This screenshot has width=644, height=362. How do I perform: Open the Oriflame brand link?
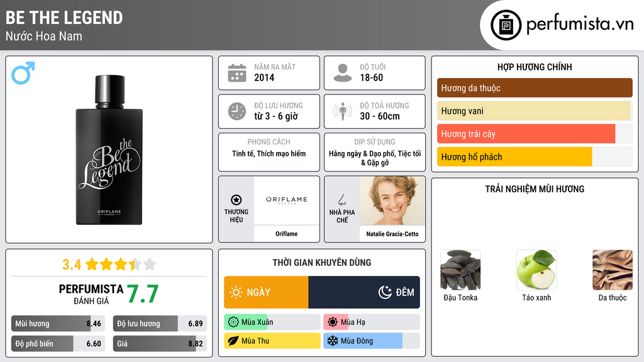[x=286, y=234]
